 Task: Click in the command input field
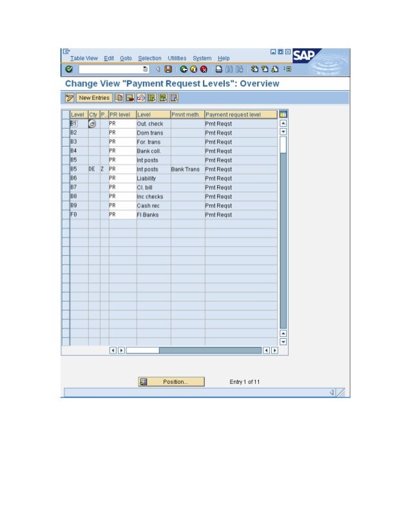coord(111,69)
